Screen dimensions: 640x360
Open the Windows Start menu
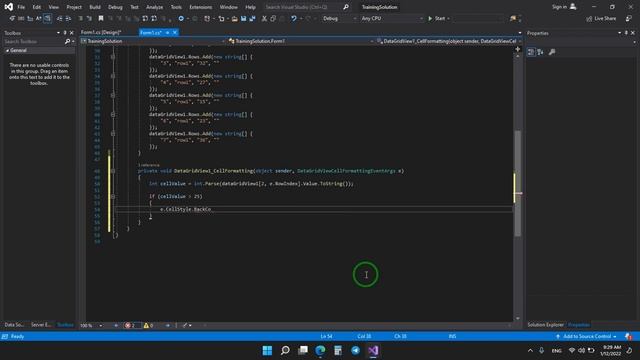(267, 350)
